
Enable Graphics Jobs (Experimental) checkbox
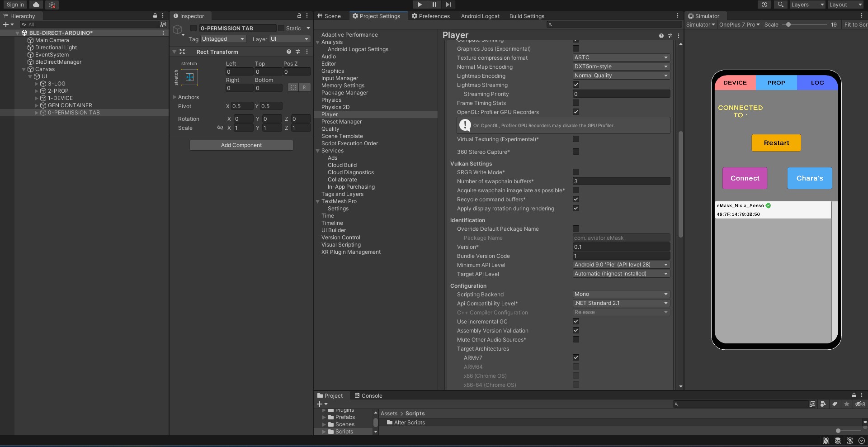tap(576, 48)
